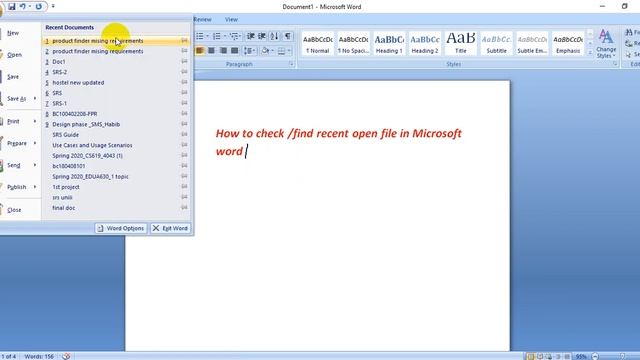Viewport: 640px width, 360px height.
Task: Click the Sort icon
Action: click(x=274, y=36)
